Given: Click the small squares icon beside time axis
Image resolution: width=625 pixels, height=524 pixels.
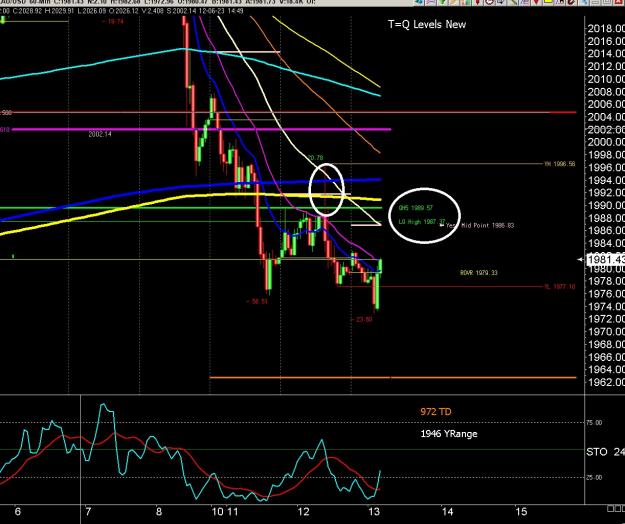Looking at the screenshot, I should point(616,508).
